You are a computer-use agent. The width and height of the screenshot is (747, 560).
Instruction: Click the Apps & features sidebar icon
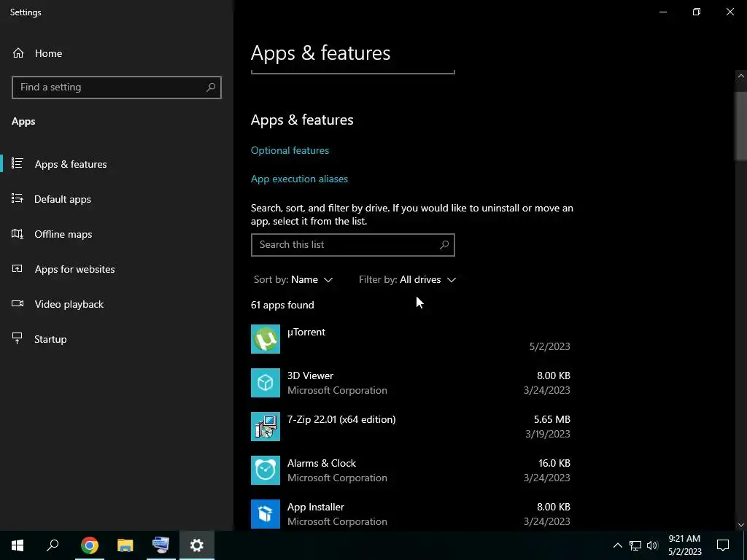pos(18,163)
